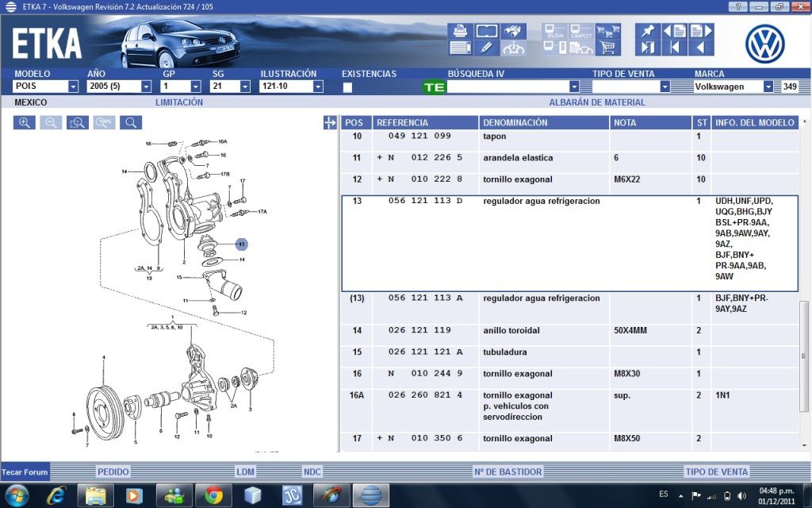Click the highlighted callout 13 on diagram
This screenshot has width=812, height=508.
241,244
